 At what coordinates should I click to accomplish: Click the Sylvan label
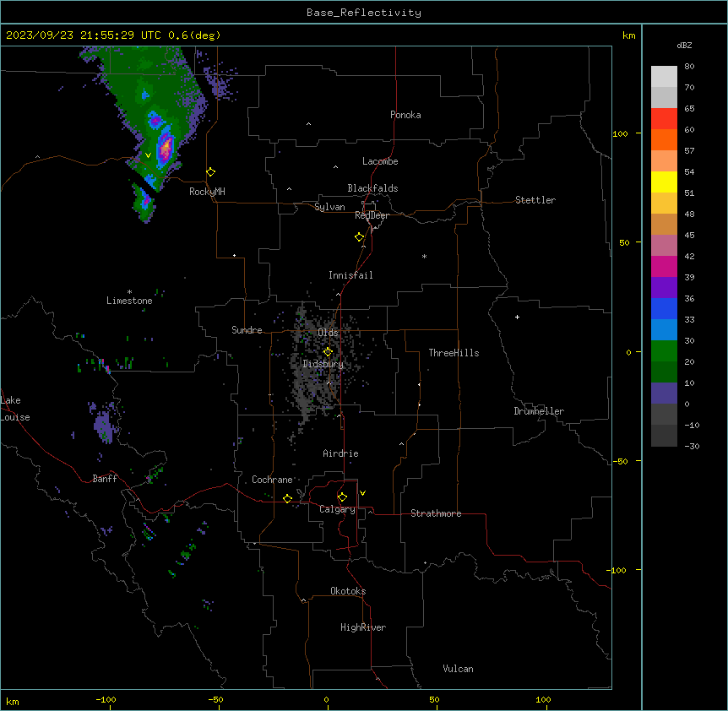(x=329, y=207)
